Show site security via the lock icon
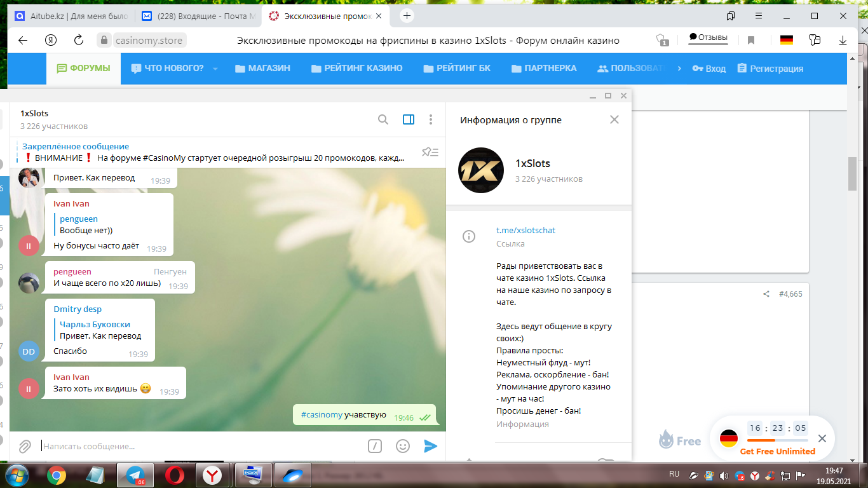This screenshot has width=868, height=488. tap(104, 40)
